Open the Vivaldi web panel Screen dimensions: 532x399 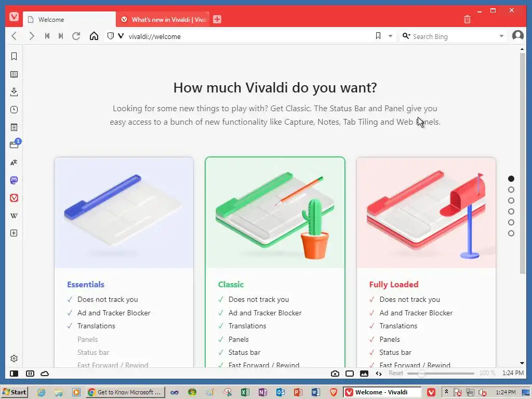[14, 198]
